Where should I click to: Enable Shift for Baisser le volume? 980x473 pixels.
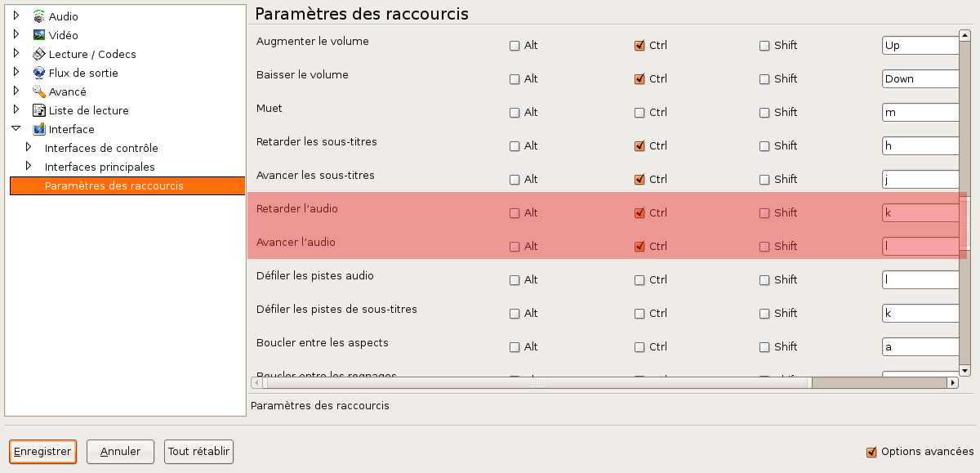coord(764,79)
